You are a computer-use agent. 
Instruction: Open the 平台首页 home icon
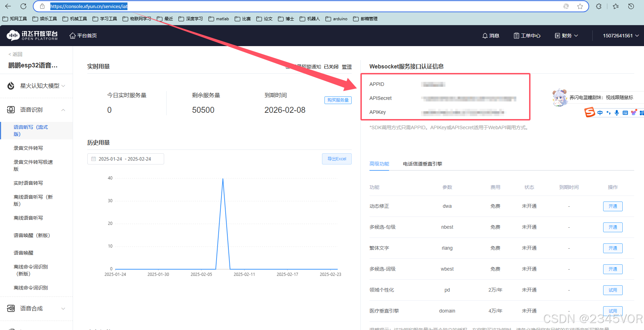pyautogui.click(x=73, y=36)
